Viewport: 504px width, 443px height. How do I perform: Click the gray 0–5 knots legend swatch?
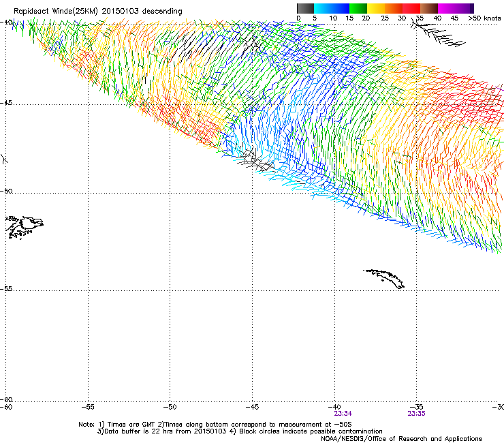[x=305, y=8]
